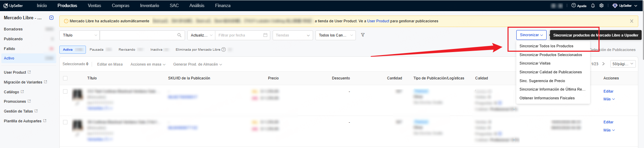
Task: Open the calendar date picker icon
Action: click(x=265, y=35)
